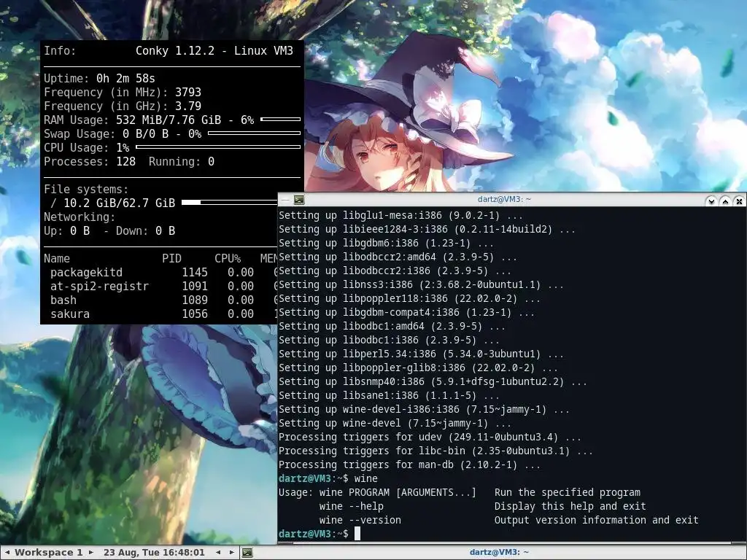747x560 pixels.
Task: Click the Uptime: 0h 2m 58s line
Action: coord(99,78)
